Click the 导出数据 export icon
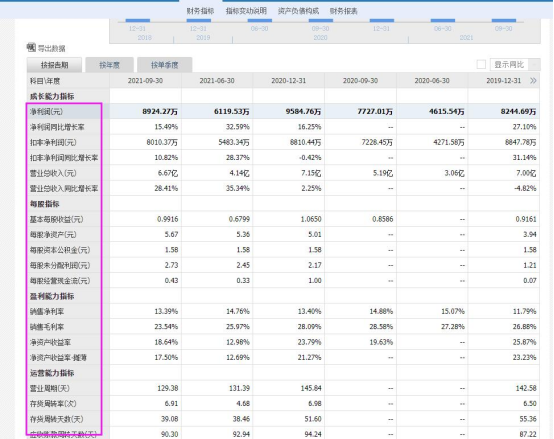 coord(31,47)
